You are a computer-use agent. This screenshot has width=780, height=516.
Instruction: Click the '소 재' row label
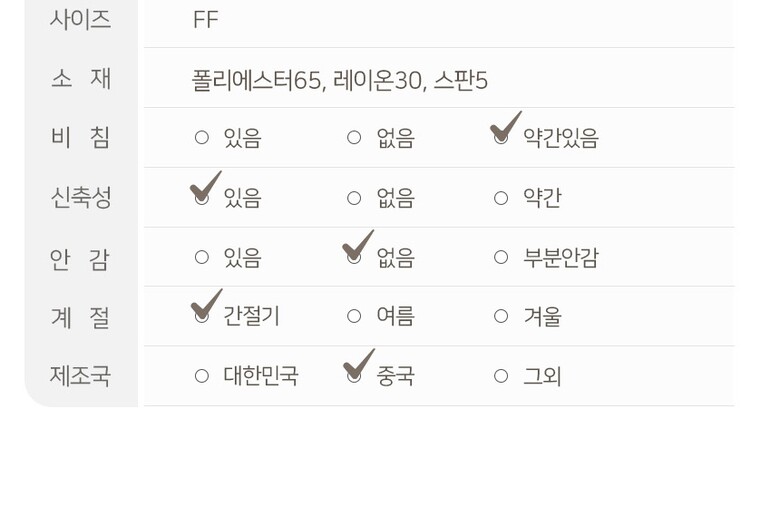[80, 79]
